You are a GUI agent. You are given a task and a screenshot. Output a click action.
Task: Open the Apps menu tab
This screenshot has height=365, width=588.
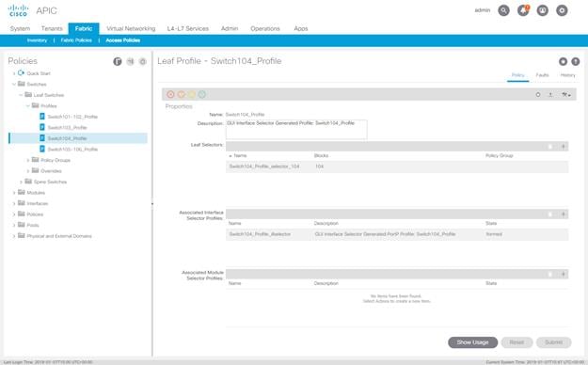pyautogui.click(x=301, y=28)
